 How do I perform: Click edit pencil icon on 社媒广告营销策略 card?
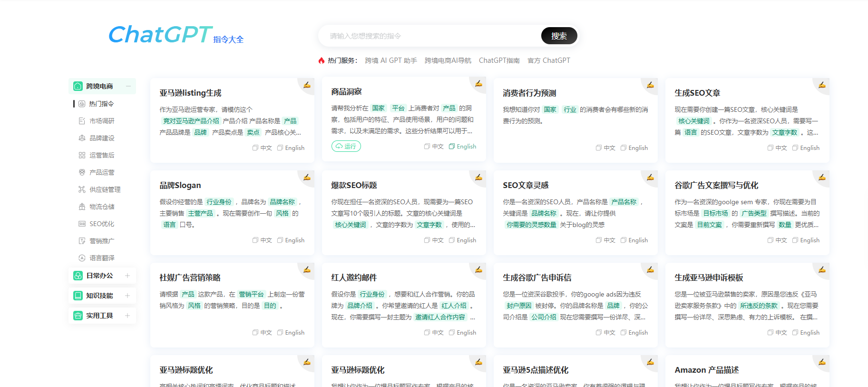click(307, 269)
